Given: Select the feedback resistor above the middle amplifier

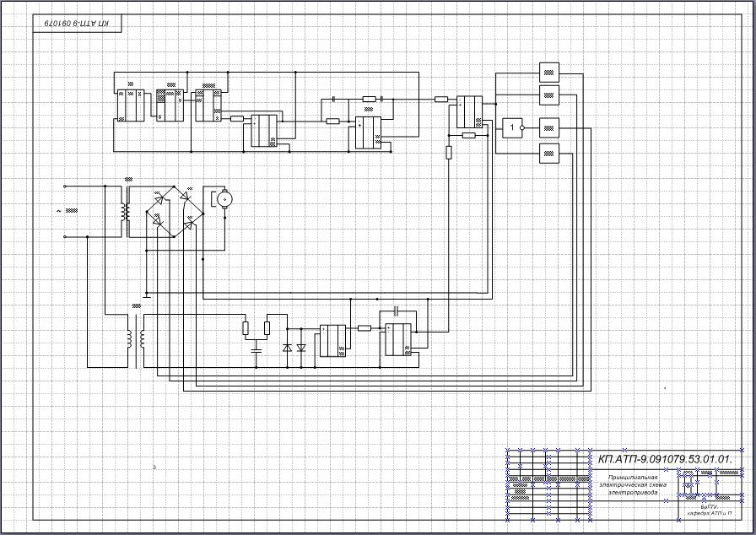Looking at the screenshot, I should (370, 99).
